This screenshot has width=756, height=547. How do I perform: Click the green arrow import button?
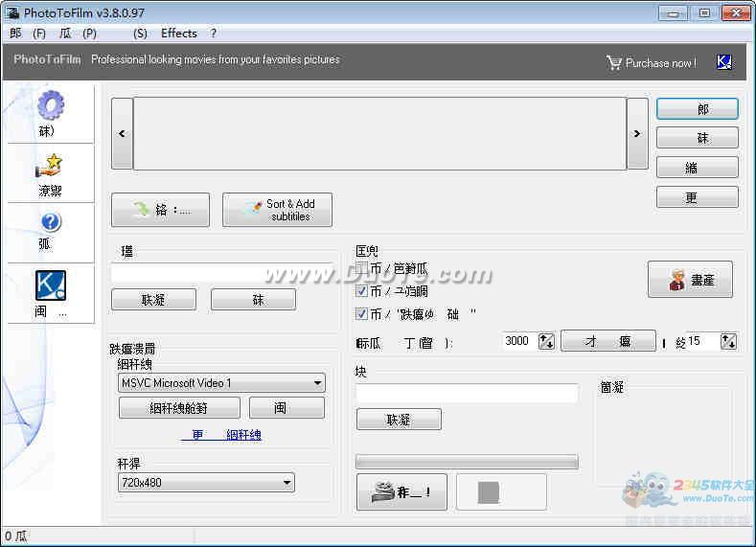coord(161,210)
